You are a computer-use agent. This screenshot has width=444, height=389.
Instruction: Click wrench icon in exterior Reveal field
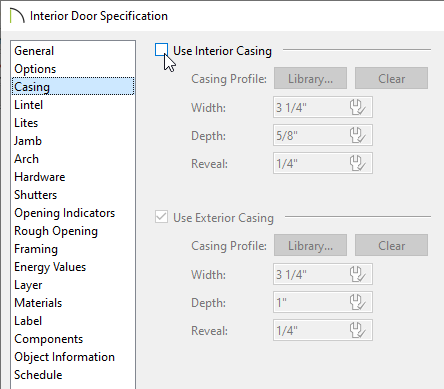coord(358,330)
